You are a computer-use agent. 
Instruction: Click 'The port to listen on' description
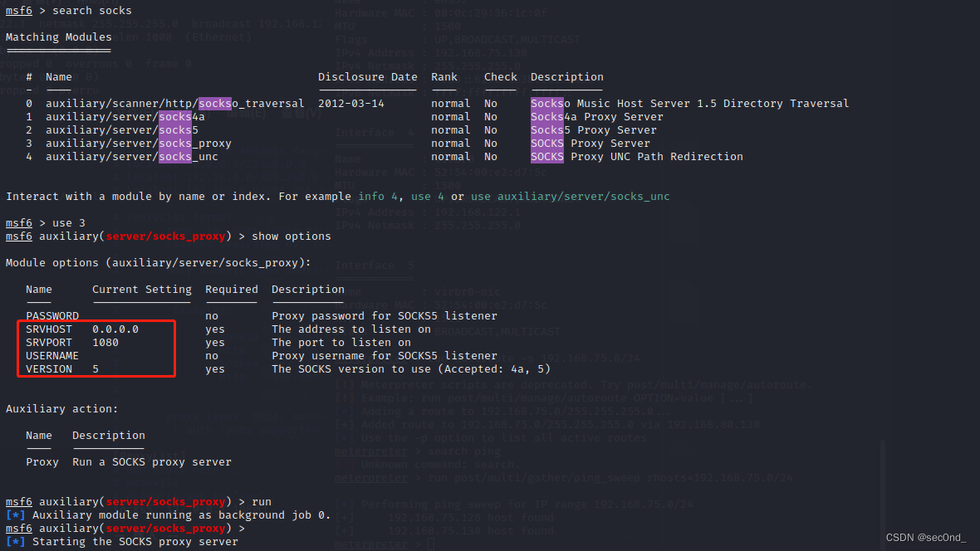coord(341,343)
